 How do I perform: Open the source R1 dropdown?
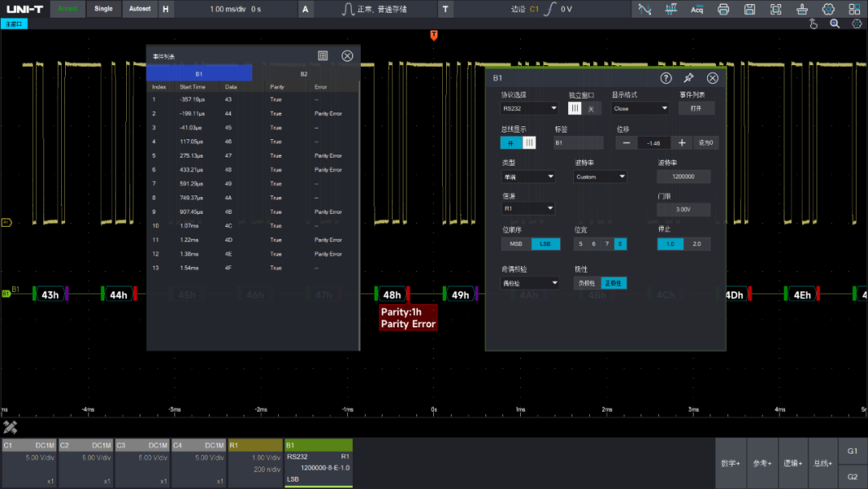pyautogui.click(x=528, y=208)
